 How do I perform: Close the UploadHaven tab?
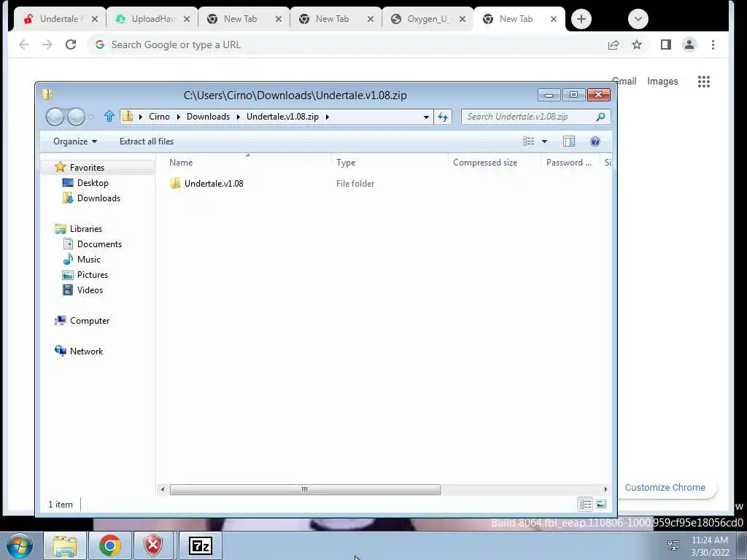(187, 19)
